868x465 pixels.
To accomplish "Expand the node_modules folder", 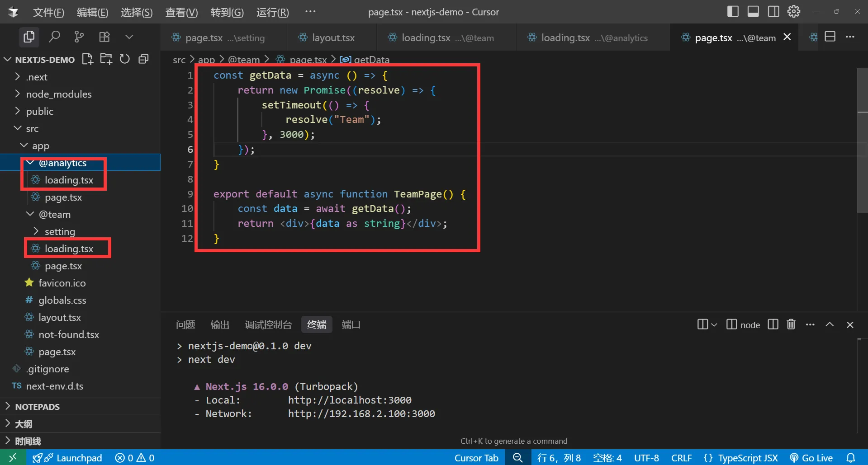I will coord(58,94).
